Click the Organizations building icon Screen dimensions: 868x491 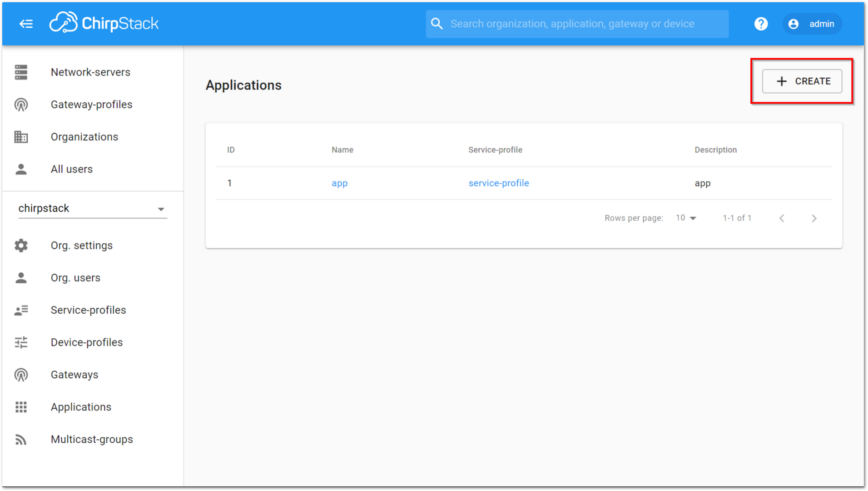click(21, 137)
